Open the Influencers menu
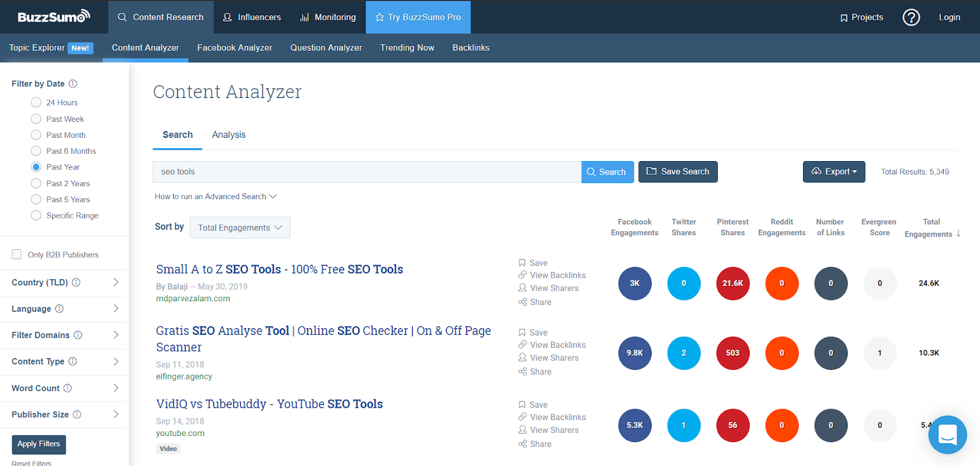Screen dimensions: 980x466 click(252, 17)
